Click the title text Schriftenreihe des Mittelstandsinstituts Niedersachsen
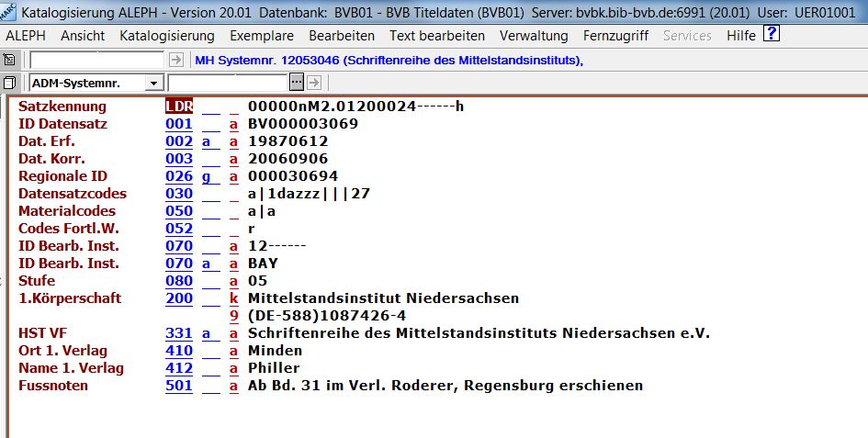This screenshot has width=868, height=438. pyautogui.click(x=479, y=333)
